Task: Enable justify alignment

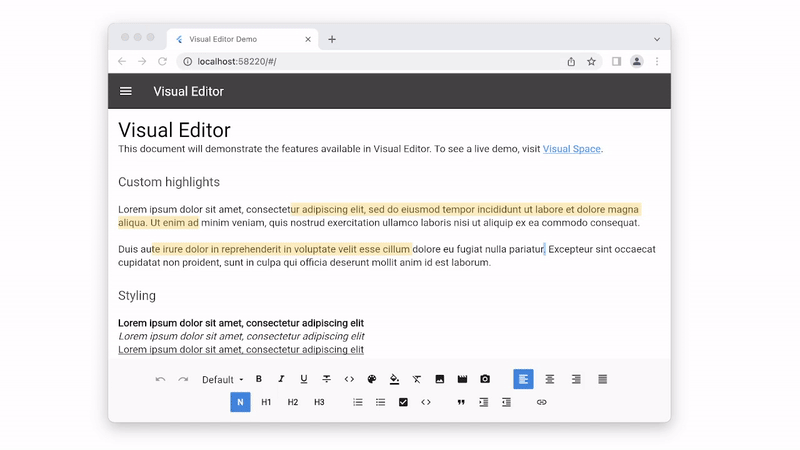Action: tap(603, 379)
